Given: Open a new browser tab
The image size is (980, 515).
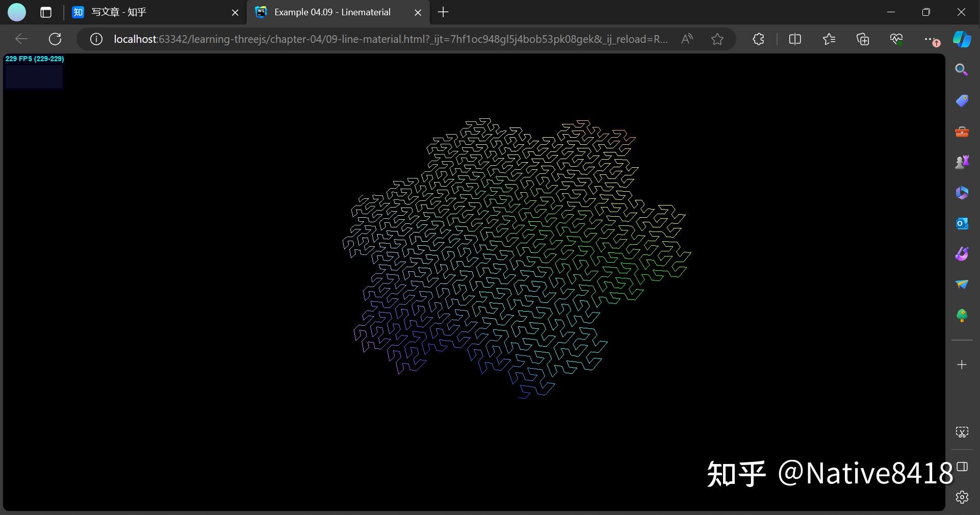Looking at the screenshot, I should click(x=443, y=12).
